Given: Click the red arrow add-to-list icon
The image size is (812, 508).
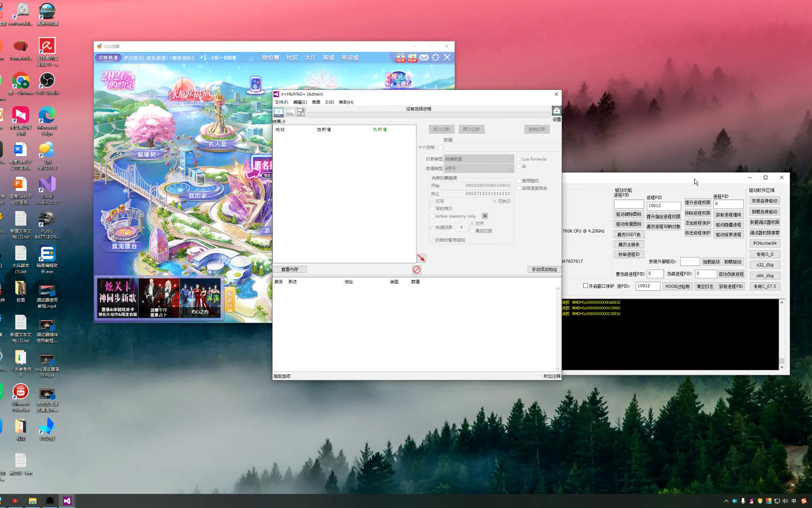Looking at the screenshot, I should click(421, 258).
